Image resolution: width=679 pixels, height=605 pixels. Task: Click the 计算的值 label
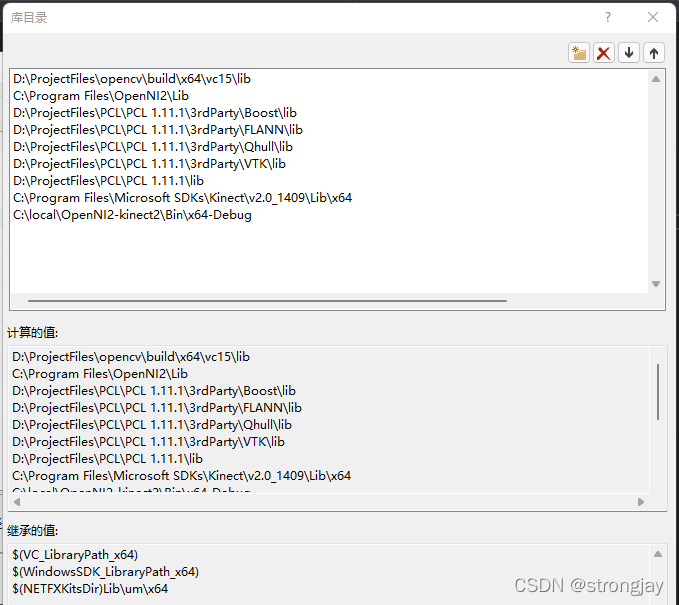click(x=32, y=333)
